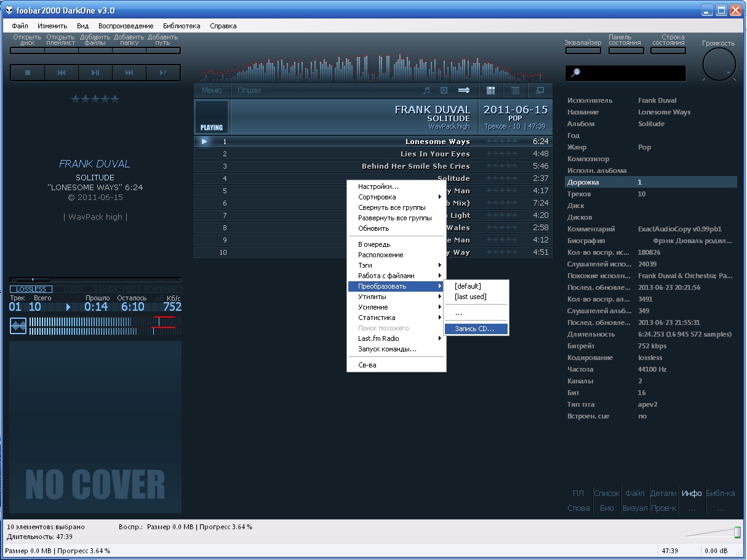The image size is (747, 560).
Task: Open the Визуал tab
Action: [x=635, y=508]
